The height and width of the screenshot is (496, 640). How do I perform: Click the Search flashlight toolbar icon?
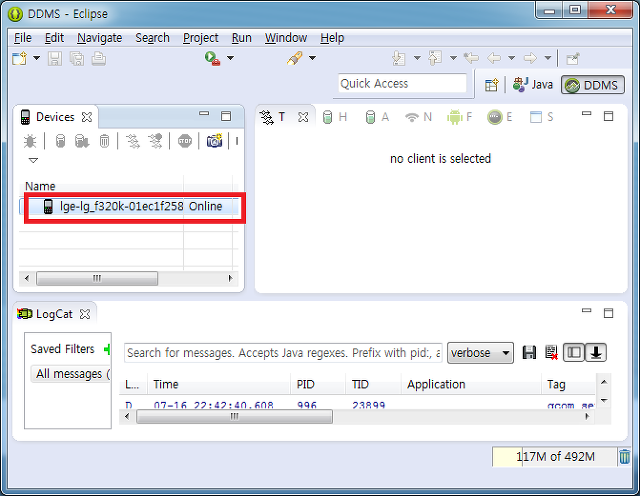(295, 58)
